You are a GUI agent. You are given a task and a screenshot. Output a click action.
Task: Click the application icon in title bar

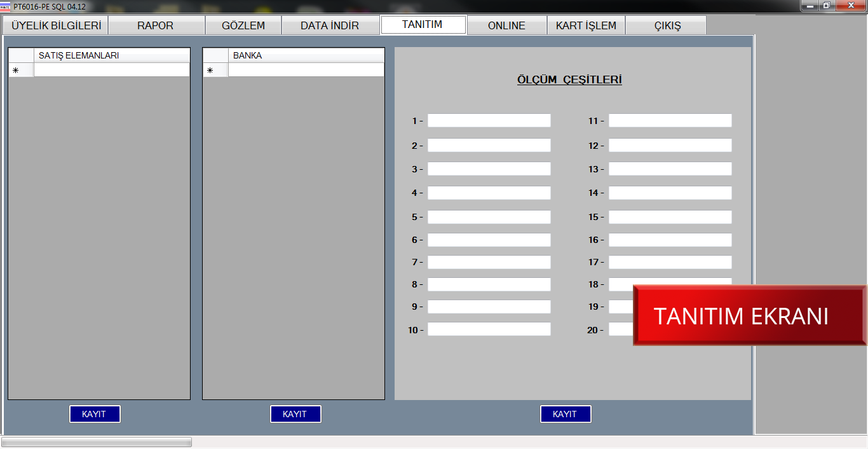click(x=5, y=6)
